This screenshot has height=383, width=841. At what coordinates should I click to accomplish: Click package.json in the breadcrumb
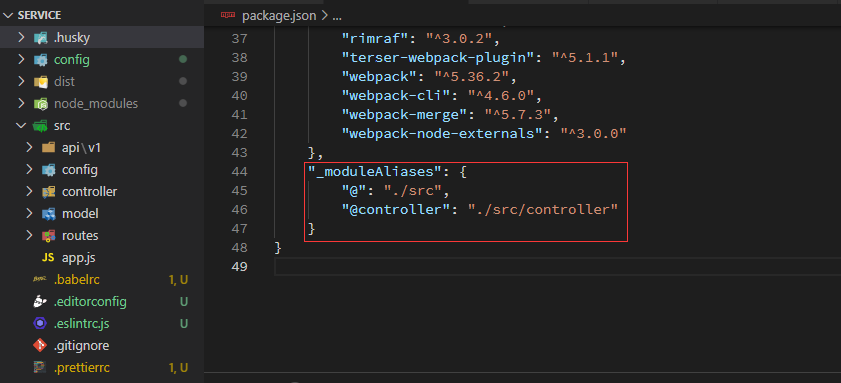point(279,16)
